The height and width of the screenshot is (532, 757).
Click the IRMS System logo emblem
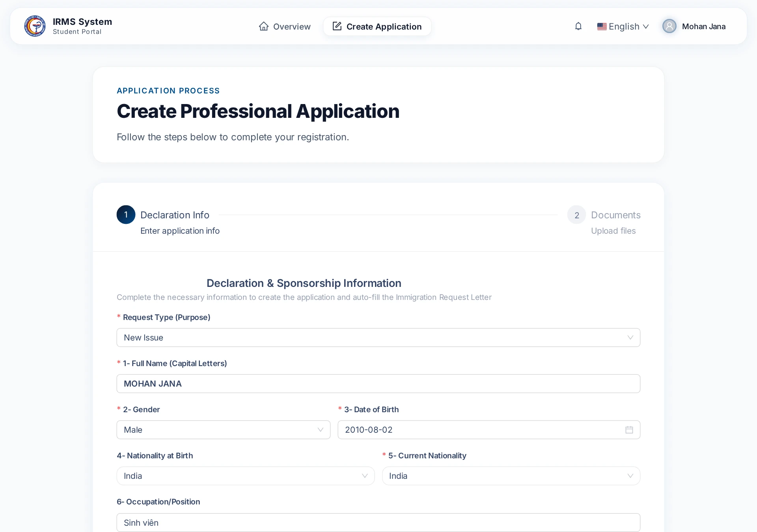35,26
